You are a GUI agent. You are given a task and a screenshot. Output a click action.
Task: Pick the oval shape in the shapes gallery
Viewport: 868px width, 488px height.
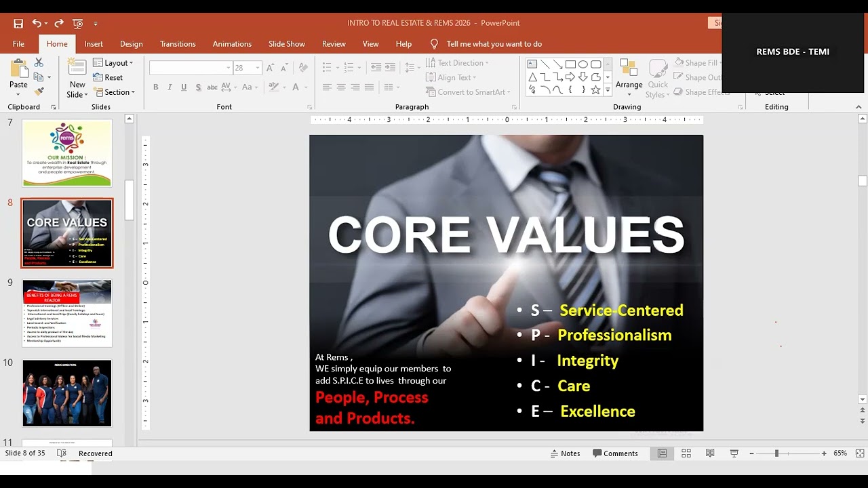583,64
